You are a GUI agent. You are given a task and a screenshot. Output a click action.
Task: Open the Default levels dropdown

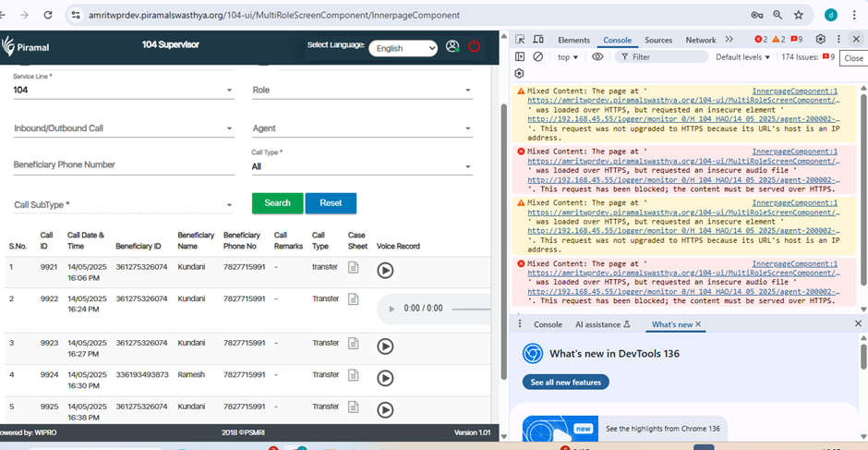[743, 57]
